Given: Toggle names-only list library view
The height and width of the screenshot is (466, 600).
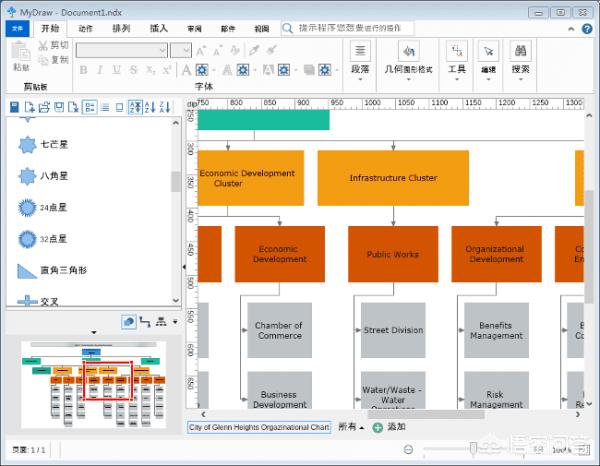Looking at the screenshot, I should tap(105, 107).
